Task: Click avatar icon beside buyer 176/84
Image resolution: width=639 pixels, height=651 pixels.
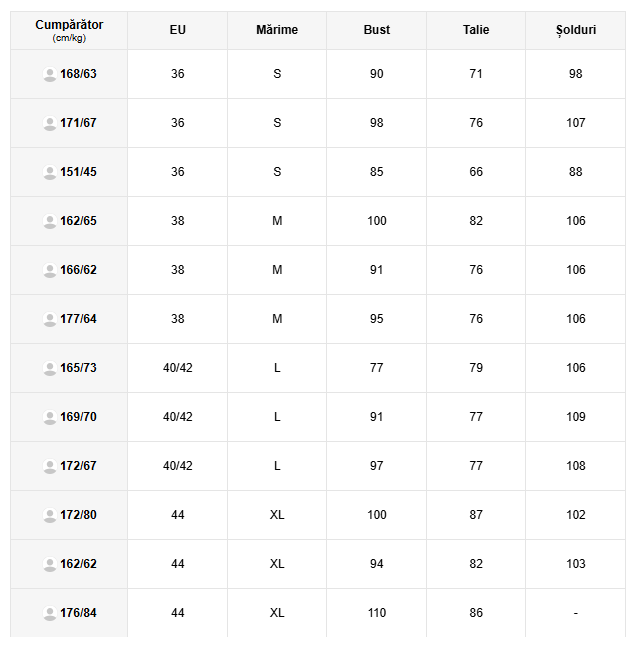Action: point(49,613)
